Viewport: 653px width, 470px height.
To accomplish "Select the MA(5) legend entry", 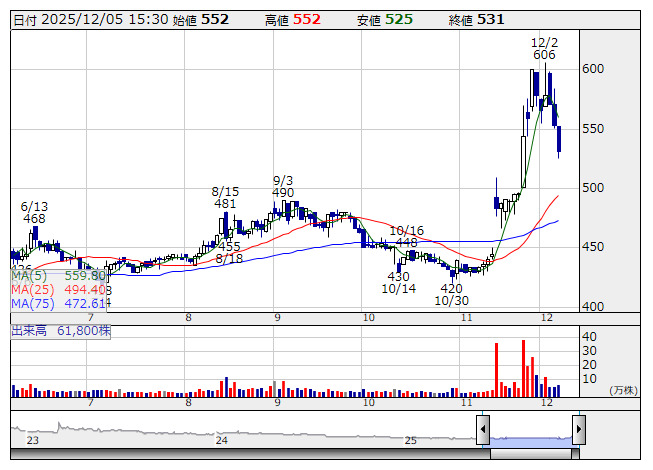I will [x=58, y=275].
